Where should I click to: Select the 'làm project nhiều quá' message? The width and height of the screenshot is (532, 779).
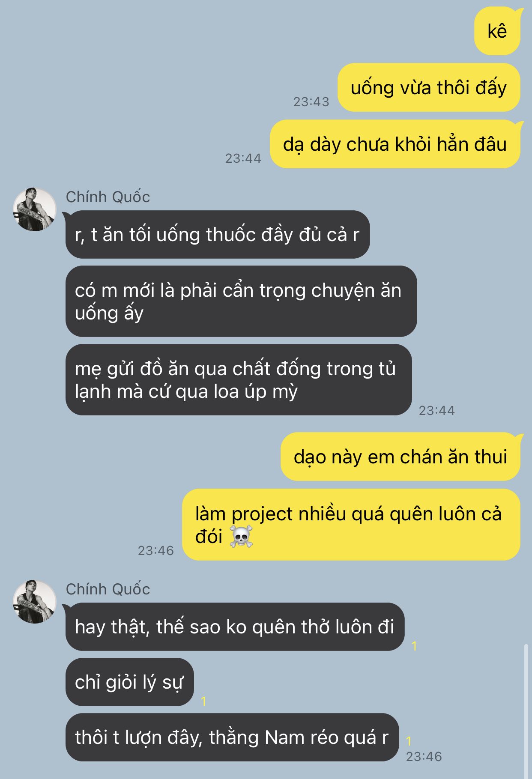351,525
